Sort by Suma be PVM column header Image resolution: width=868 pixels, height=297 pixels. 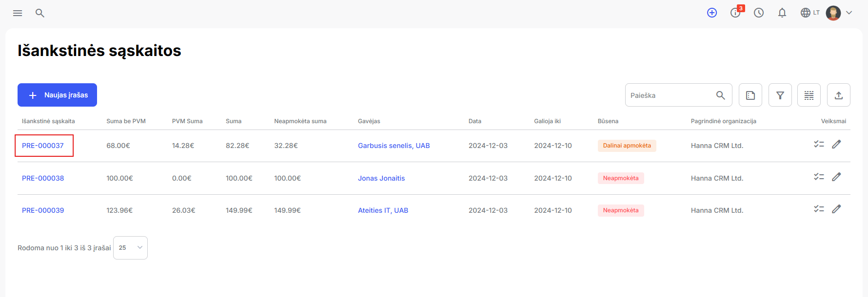click(126, 121)
